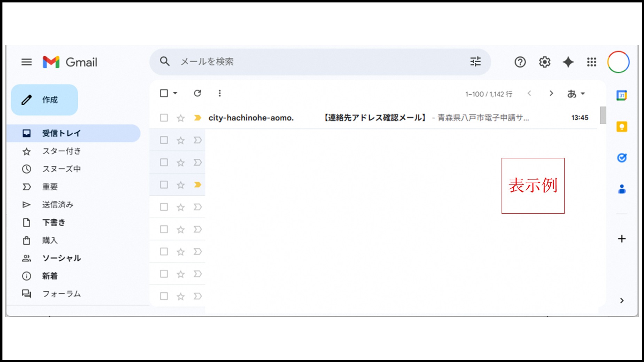Image resolution: width=644 pixels, height=362 pixels.
Task: Open the ソーシャル category
Action: coord(61,258)
